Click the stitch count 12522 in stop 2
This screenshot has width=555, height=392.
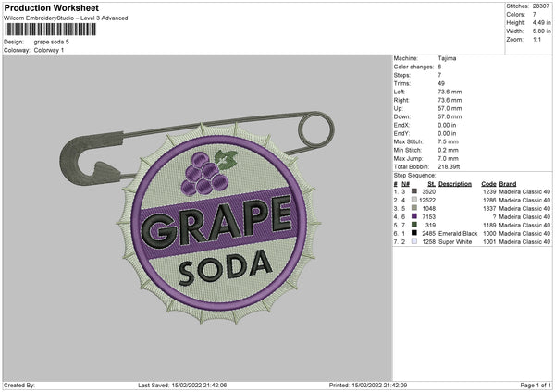[x=427, y=200]
